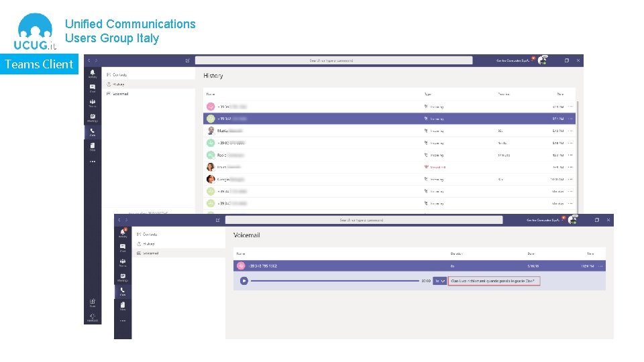The height and width of the screenshot is (362, 644).
Task: Show more apps in the History window sidebar
Action: coord(93,162)
